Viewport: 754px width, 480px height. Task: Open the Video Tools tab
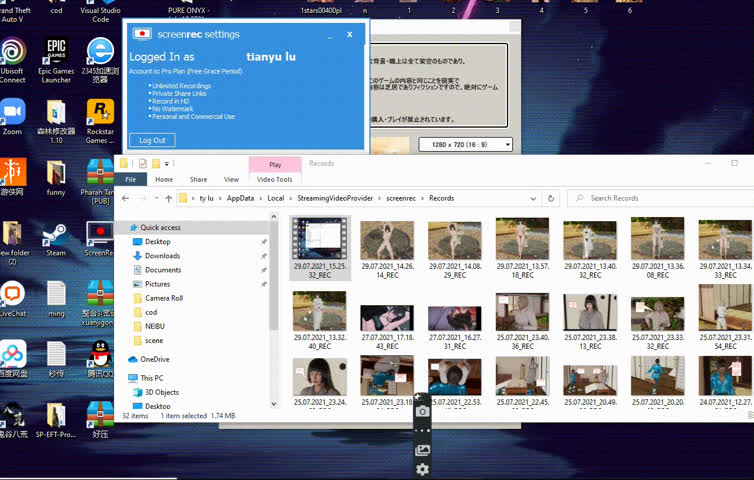(x=275, y=179)
